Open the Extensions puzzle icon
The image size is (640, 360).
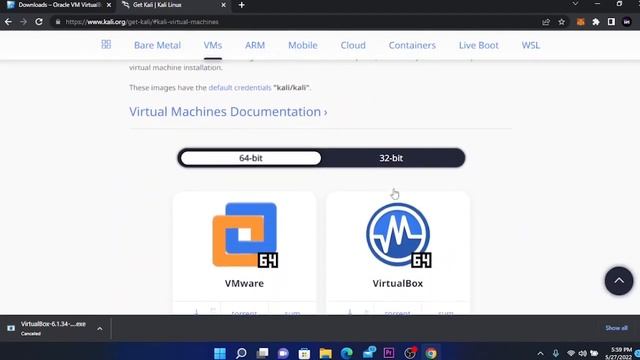click(596, 22)
